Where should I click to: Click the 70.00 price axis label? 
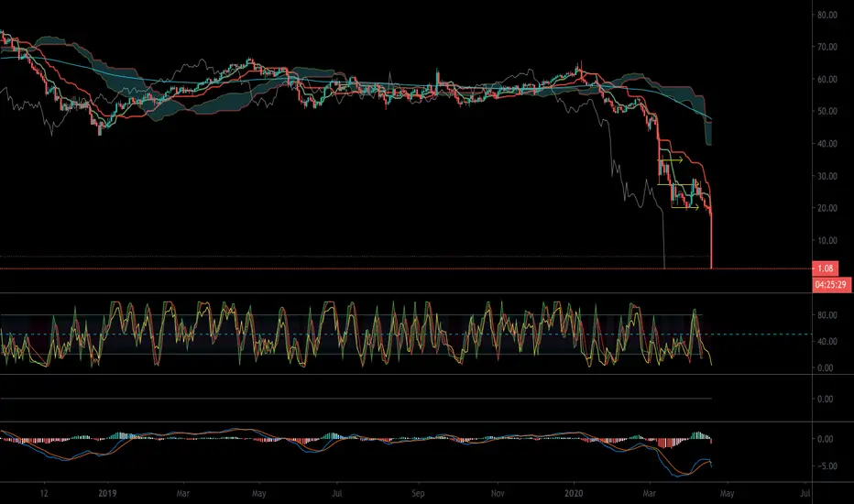tap(827, 47)
